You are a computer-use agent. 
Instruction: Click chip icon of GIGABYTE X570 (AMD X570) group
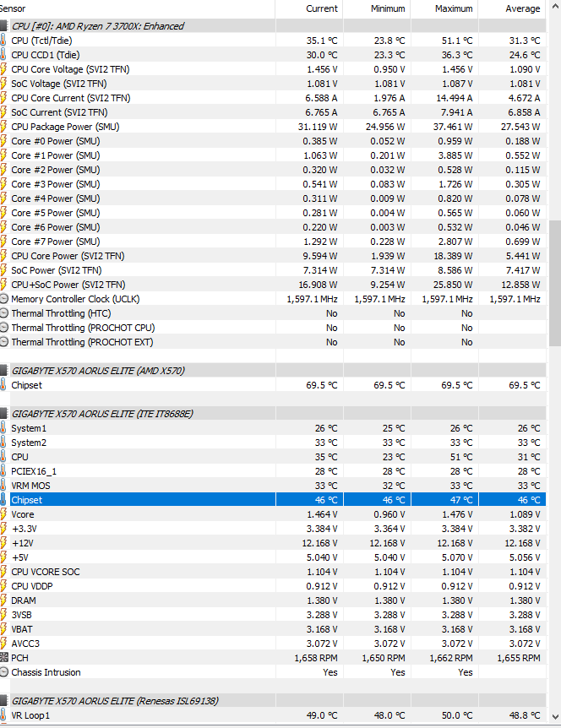pos(3,371)
